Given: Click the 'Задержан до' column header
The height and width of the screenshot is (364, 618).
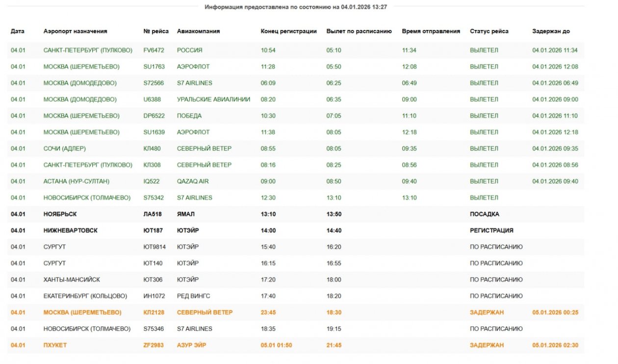Looking at the screenshot, I should point(551,31).
